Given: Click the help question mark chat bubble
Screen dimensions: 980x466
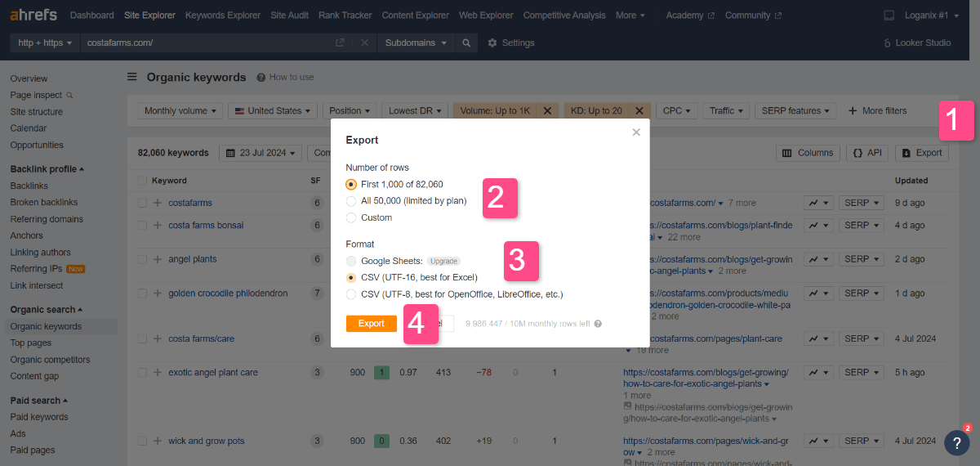Looking at the screenshot, I should coord(957,442).
